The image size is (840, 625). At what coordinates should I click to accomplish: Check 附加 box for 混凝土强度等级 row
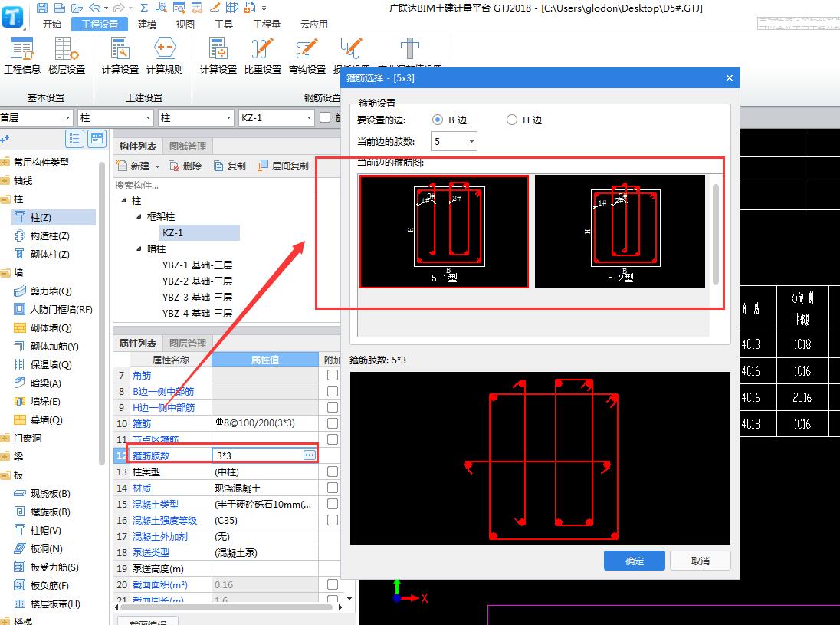333,520
